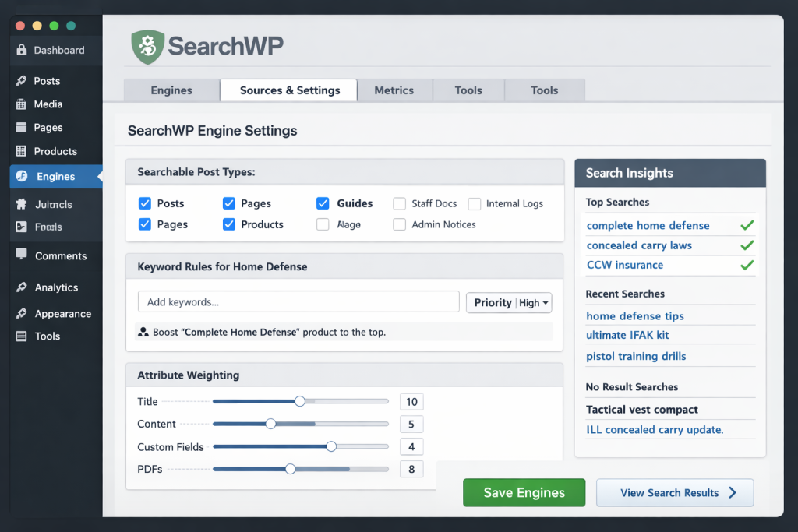Click the Comments bubble icon in sidebar
Image resolution: width=798 pixels, height=532 pixels.
click(20, 255)
